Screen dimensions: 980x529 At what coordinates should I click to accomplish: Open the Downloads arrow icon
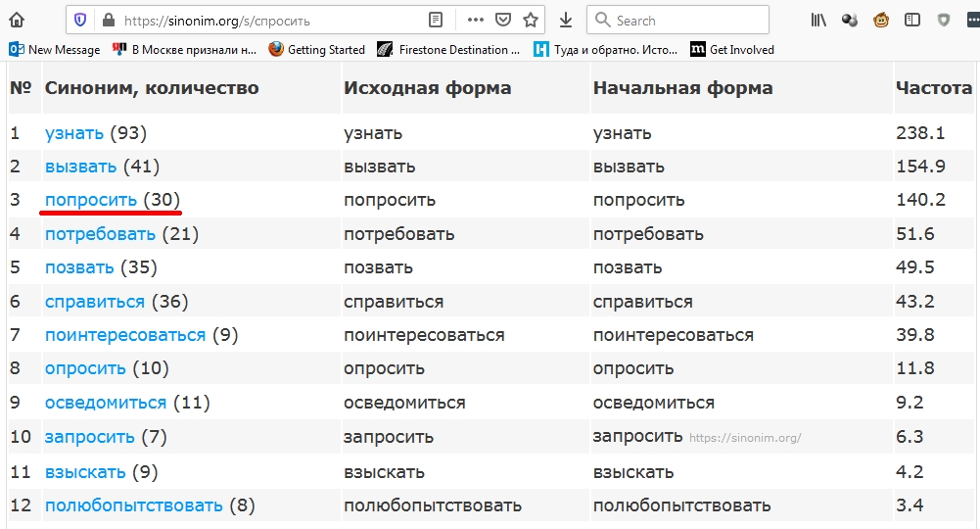[x=566, y=20]
